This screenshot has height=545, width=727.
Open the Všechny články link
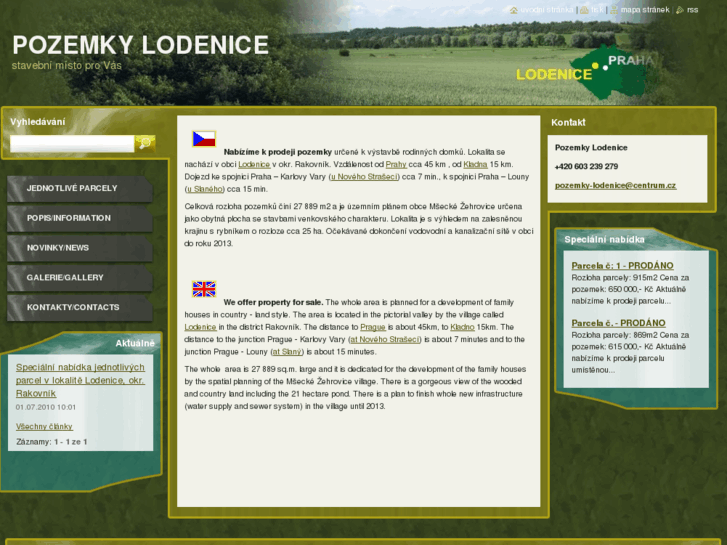pos(44,427)
